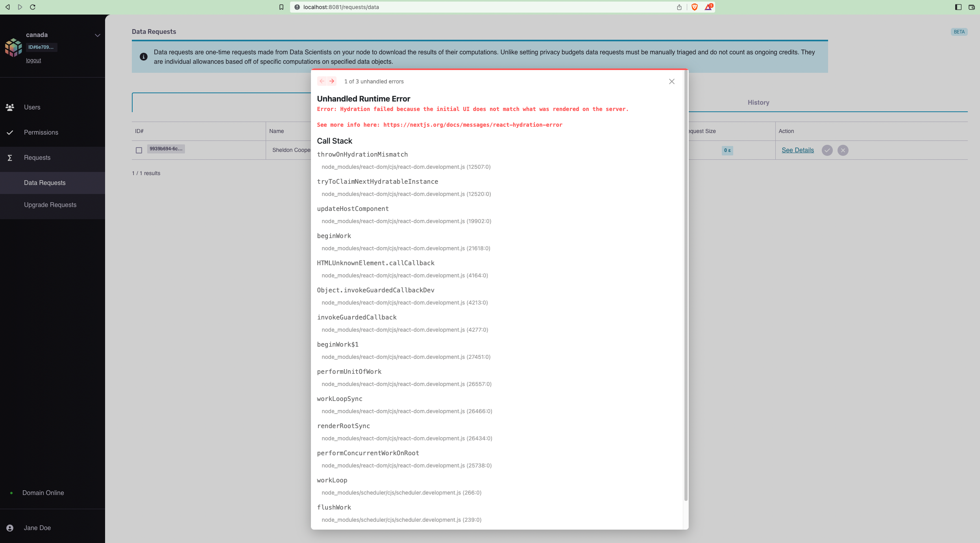
Task: Click the Requests sigma icon in sidebar
Action: point(10,157)
